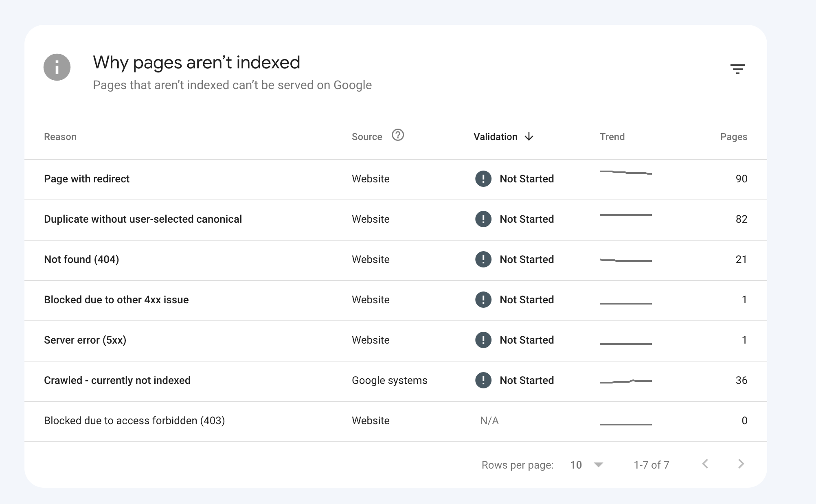Screen dimensions: 816x504
Task: Open Blocked due to access forbidden (403) report
Action: [134, 421]
